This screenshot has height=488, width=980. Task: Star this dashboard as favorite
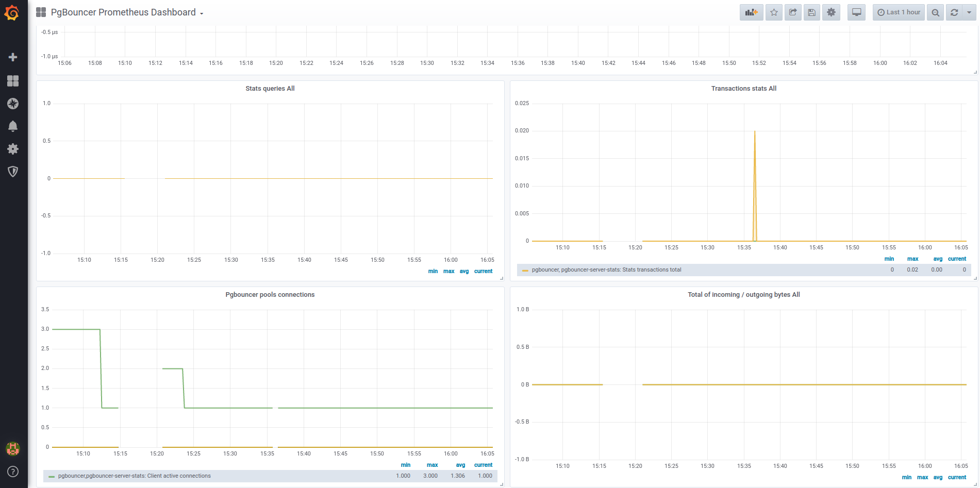tap(774, 12)
